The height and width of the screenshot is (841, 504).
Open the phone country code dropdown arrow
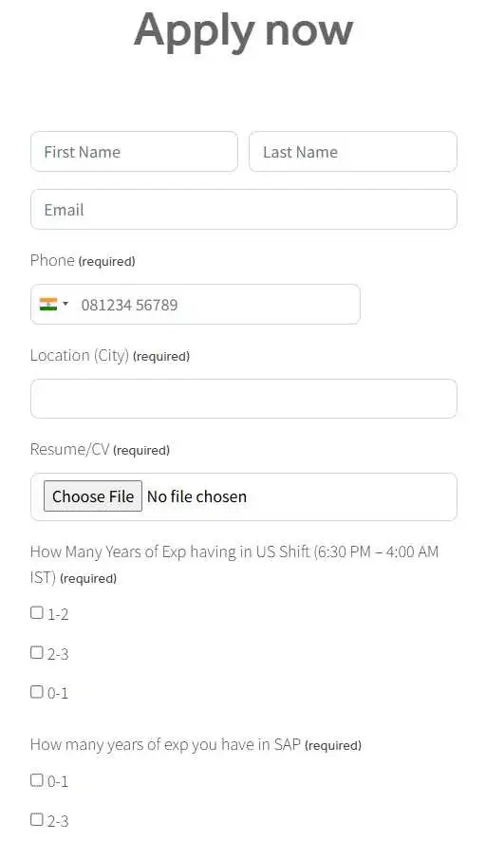pos(65,304)
